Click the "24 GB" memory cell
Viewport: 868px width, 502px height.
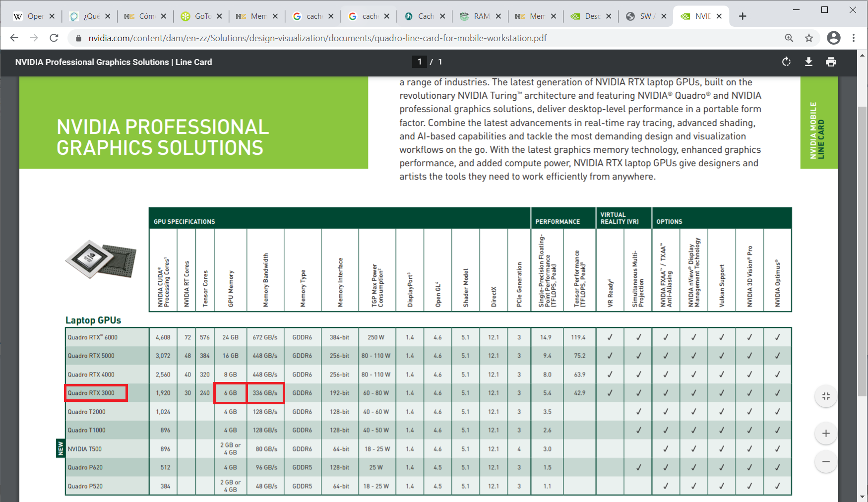click(231, 337)
